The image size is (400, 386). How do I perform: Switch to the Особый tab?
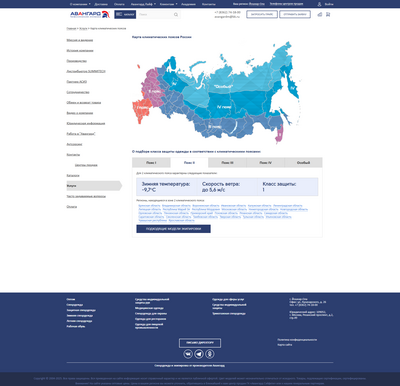pos(303,162)
